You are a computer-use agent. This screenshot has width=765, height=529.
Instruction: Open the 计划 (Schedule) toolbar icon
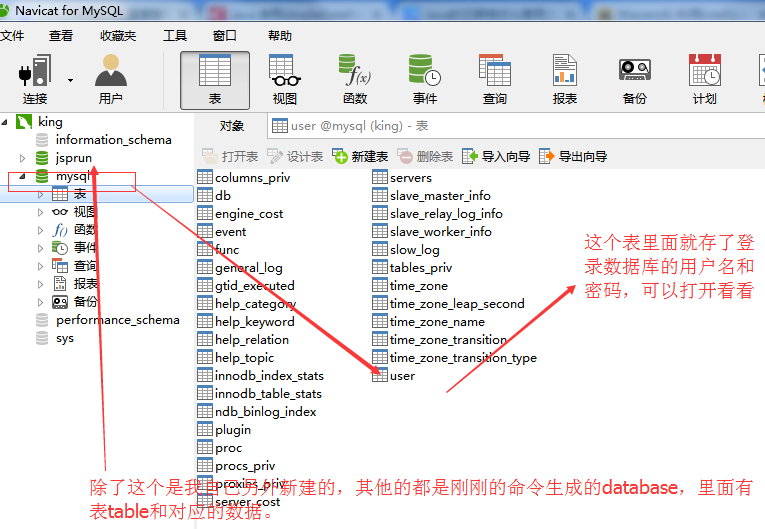click(x=705, y=79)
